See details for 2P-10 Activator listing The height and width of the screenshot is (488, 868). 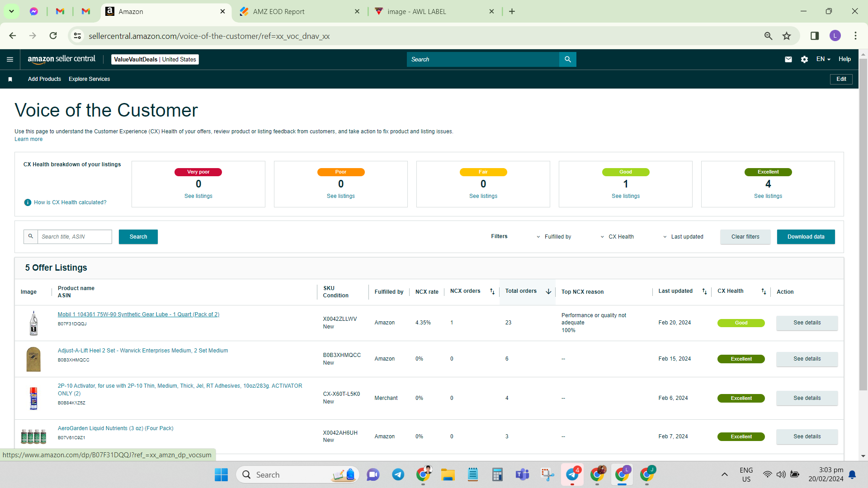(x=807, y=398)
